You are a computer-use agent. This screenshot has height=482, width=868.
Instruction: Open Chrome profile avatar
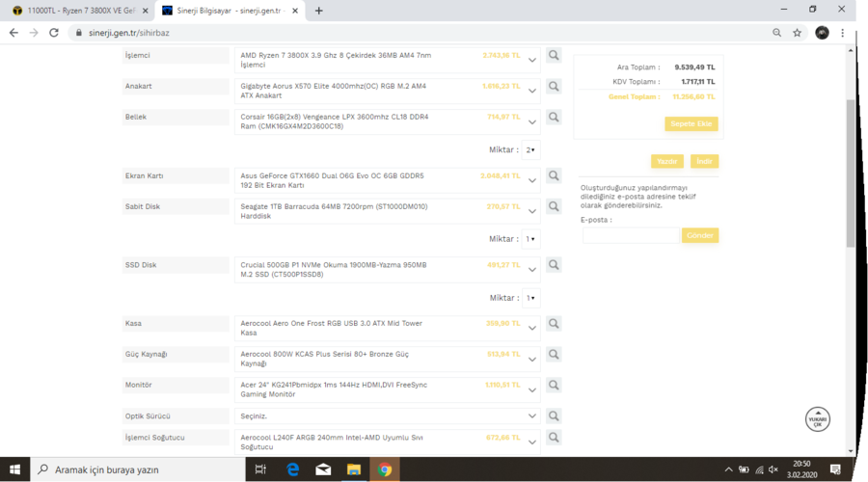[822, 33]
